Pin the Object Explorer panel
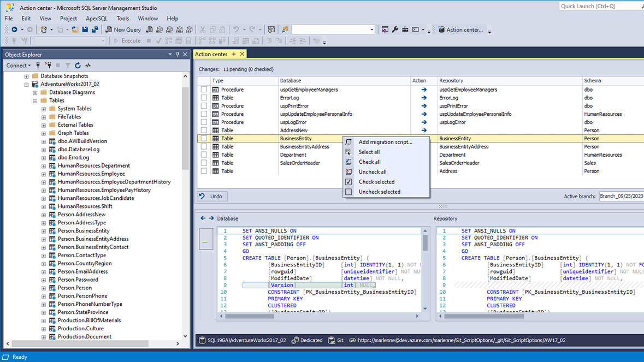Viewport: 644px width, 362px height. (x=178, y=54)
